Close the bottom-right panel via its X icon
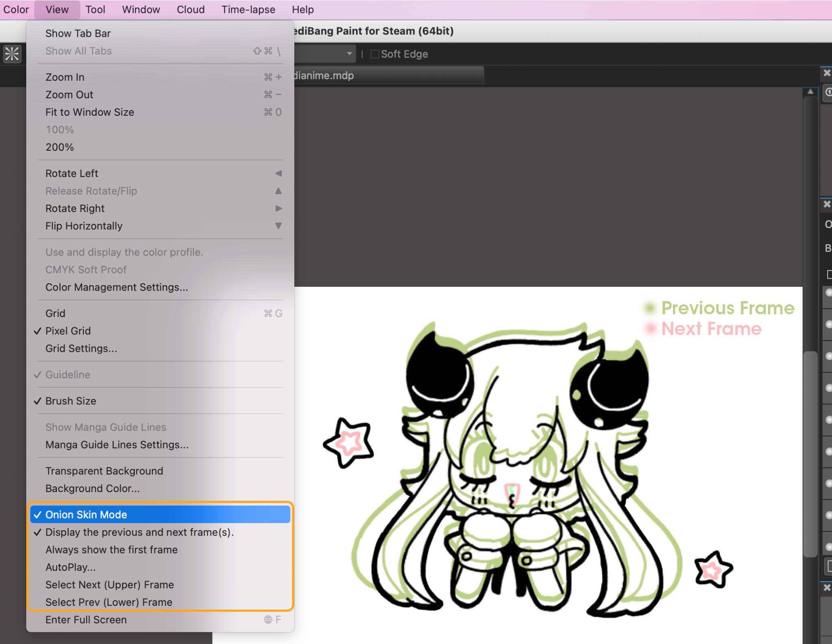Viewport: 832px width, 644px height. (x=828, y=588)
